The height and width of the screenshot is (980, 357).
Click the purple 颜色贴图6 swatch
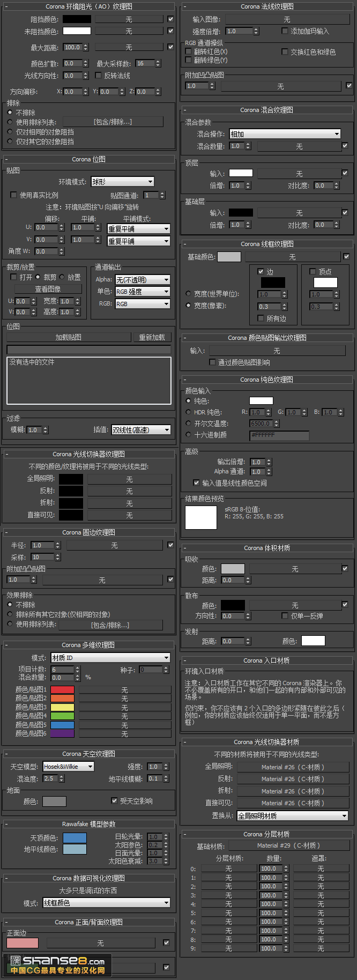point(62,734)
